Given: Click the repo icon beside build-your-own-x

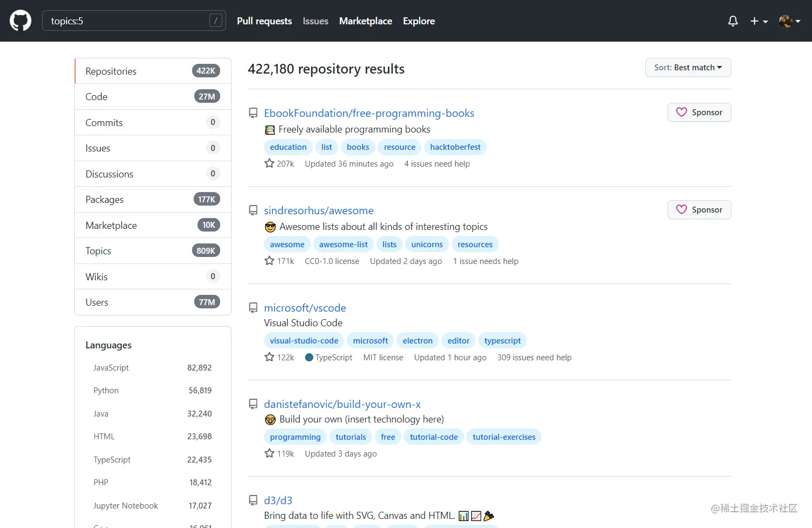Looking at the screenshot, I should click(253, 404).
